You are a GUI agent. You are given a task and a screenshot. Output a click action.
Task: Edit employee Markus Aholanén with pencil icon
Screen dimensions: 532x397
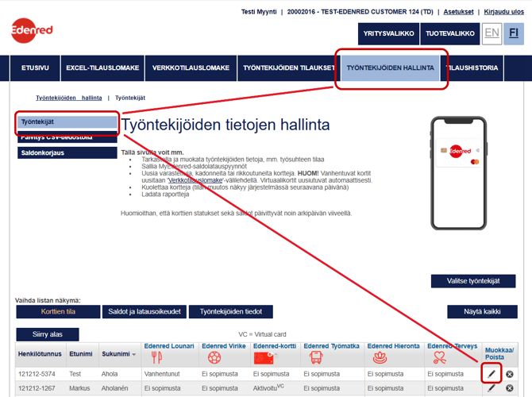click(492, 387)
